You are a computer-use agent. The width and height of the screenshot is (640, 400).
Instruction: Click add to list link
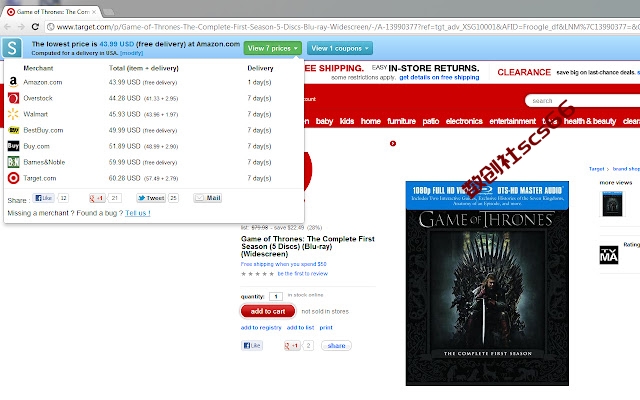pyautogui.click(x=300, y=327)
